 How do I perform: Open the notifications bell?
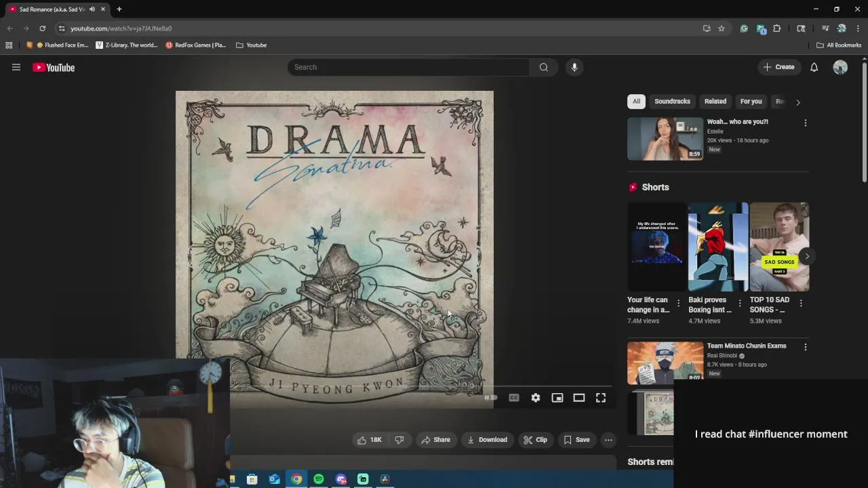pos(814,67)
